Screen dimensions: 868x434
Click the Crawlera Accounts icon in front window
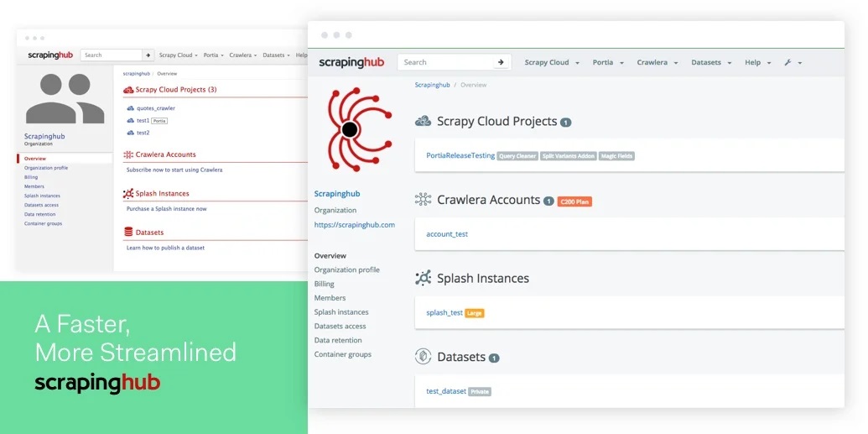(x=424, y=200)
